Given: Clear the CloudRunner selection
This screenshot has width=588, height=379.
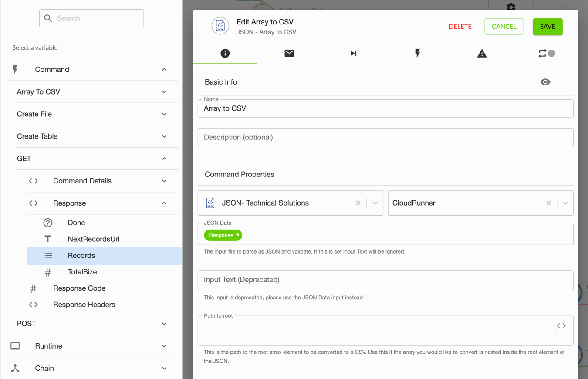Looking at the screenshot, I should (548, 203).
